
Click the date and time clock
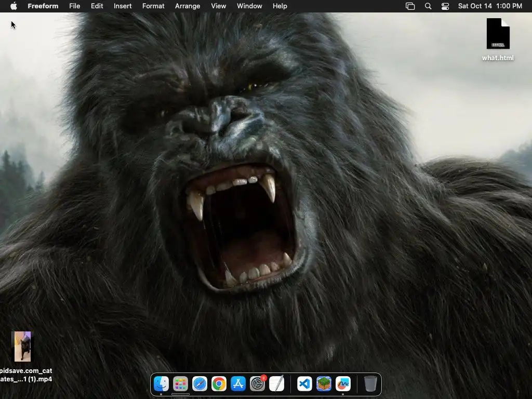click(490, 6)
